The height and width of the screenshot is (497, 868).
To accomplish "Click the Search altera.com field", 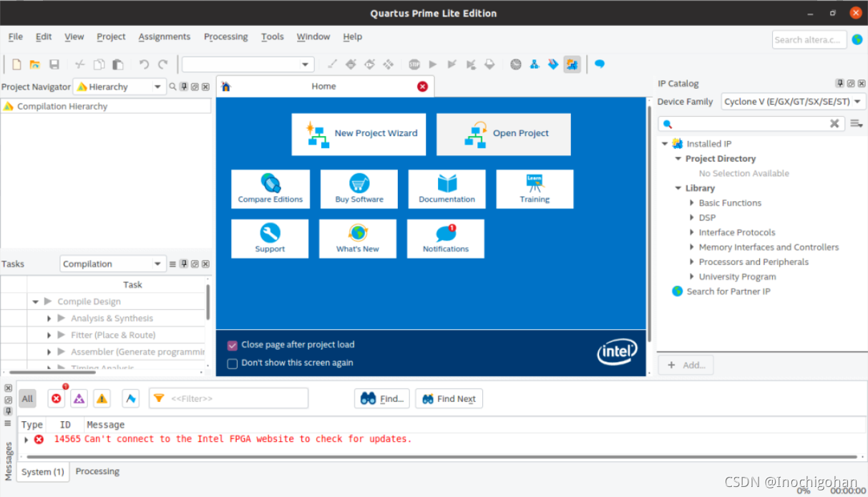I will tap(809, 40).
